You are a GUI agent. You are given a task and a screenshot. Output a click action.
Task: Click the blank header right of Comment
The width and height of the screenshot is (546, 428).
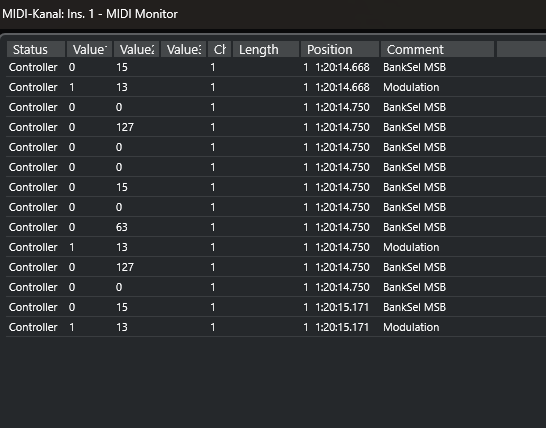click(x=521, y=49)
